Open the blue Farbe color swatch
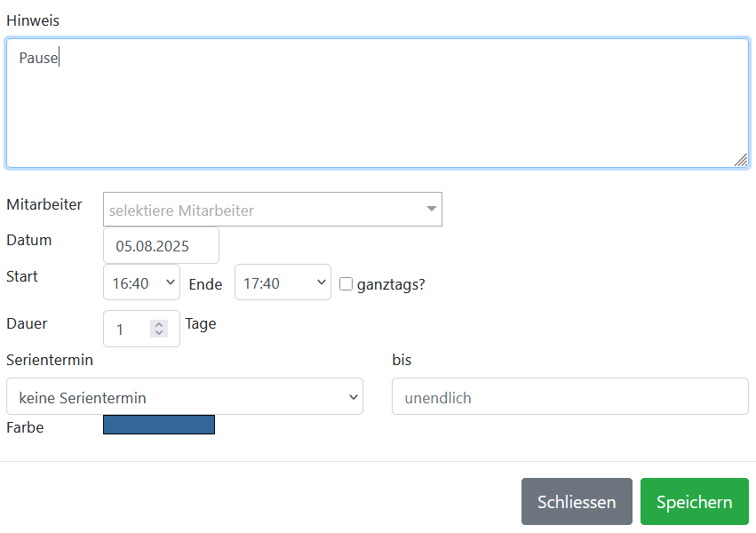Viewport: 756px width, 533px height. click(x=159, y=425)
